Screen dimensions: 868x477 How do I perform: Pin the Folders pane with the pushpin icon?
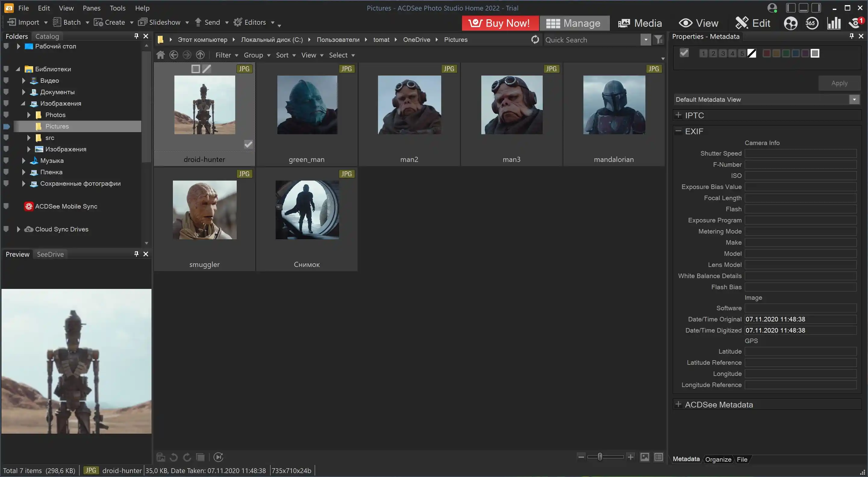pyautogui.click(x=136, y=36)
